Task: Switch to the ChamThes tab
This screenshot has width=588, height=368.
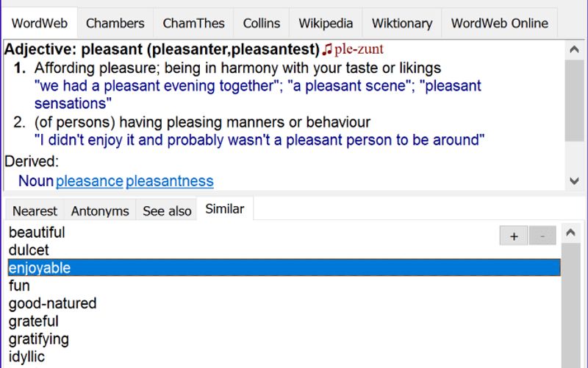Action: tap(193, 23)
